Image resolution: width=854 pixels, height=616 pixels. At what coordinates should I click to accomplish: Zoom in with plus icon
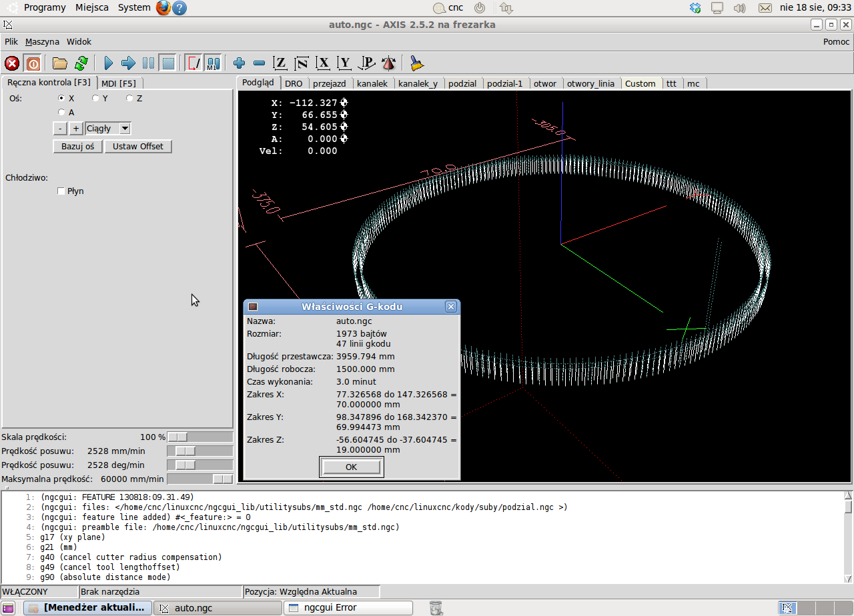(x=240, y=63)
